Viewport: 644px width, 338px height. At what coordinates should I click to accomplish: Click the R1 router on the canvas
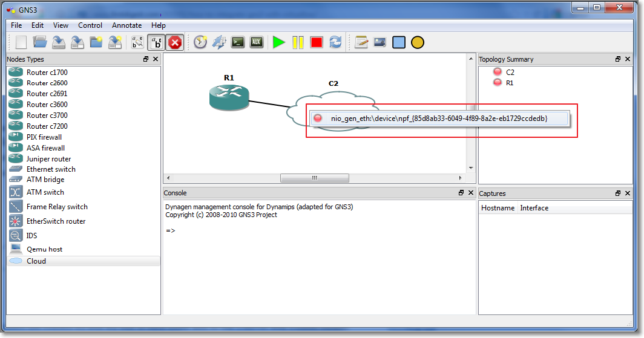pyautogui.click(x=229, y=97)
